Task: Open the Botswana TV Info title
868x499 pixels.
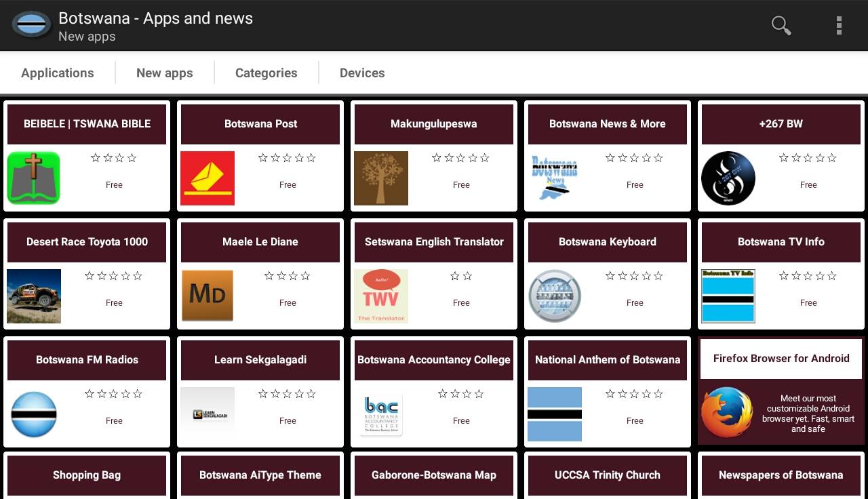Action: point(781,242)
